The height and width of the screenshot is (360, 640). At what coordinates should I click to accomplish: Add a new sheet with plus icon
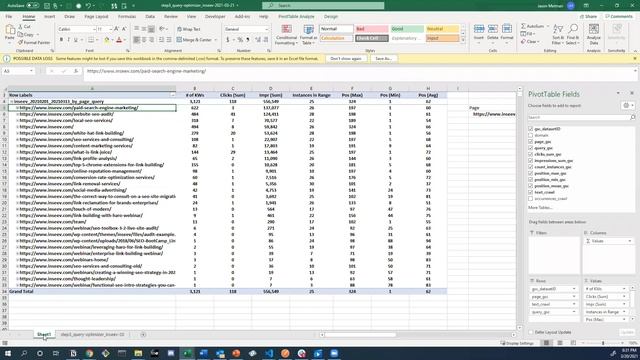[x=143, y=335]
